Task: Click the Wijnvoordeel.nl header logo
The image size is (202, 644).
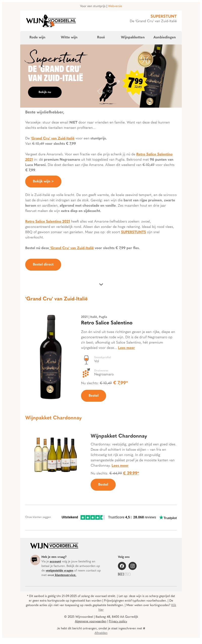Action: [x=51, y=21]
